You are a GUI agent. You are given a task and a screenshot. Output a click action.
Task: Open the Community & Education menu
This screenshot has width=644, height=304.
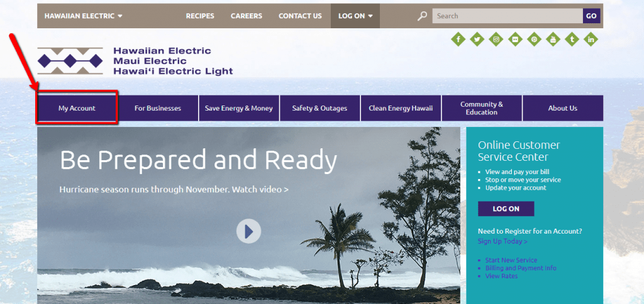(482, 108)
